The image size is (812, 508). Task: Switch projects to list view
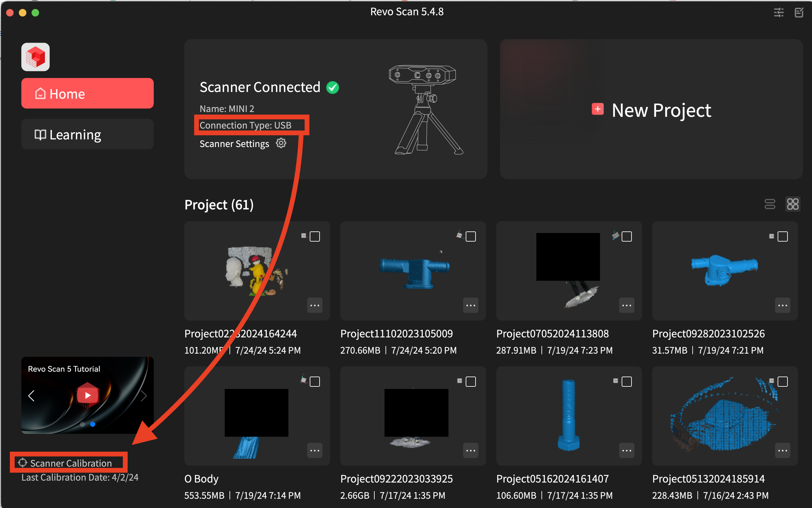click(x=769, y=204)
